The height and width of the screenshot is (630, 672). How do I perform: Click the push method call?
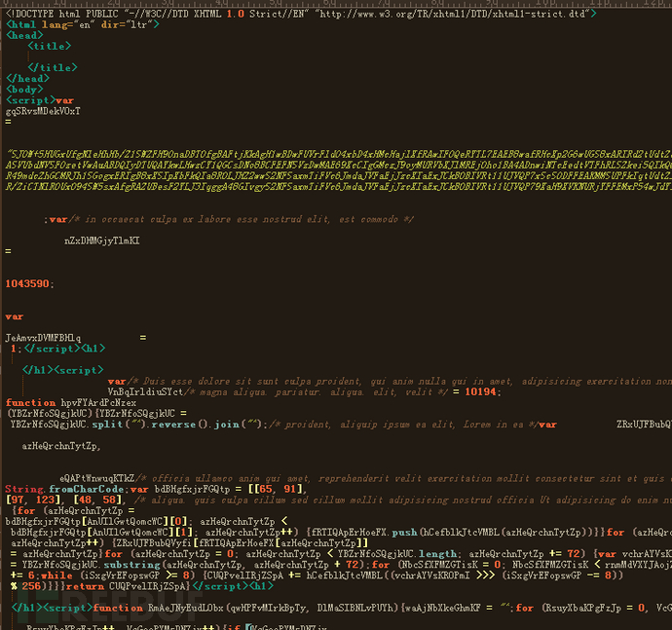tap(404, 533)
